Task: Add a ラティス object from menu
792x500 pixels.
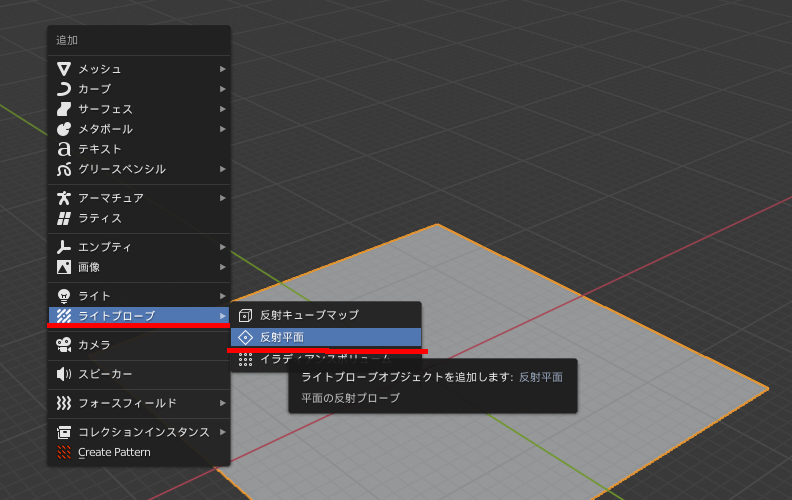Action: coord(139,218)
